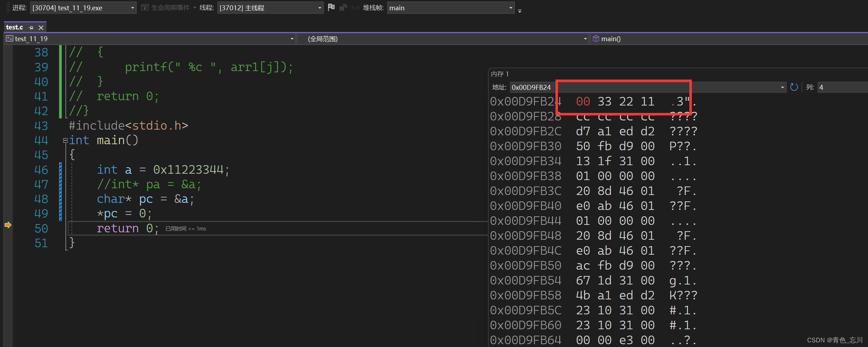Open the main() member navigation dropdown
Image resolution: width=868 pixels, height=347 pixels.
[x=729, y=39]
